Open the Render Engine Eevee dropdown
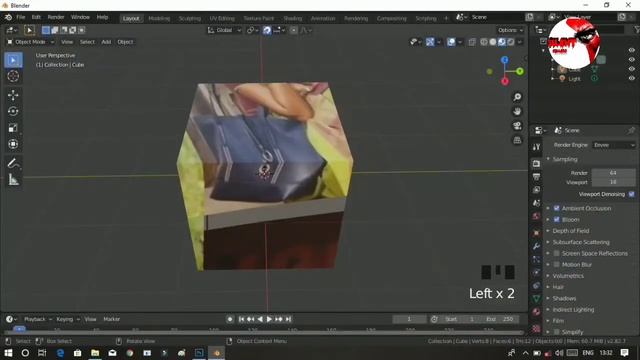The image size is (640, 360). coord(614,145)
